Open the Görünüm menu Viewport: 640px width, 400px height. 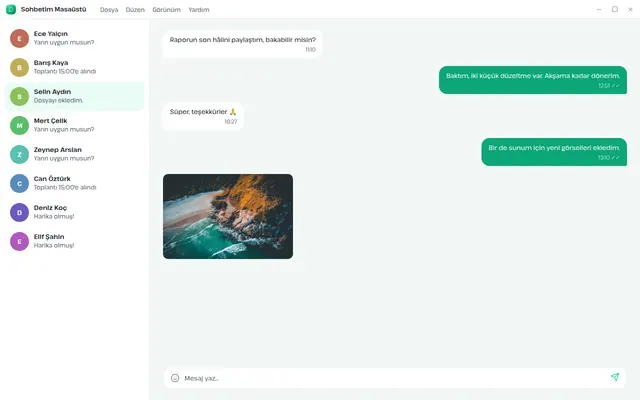[x=167, y=10]
